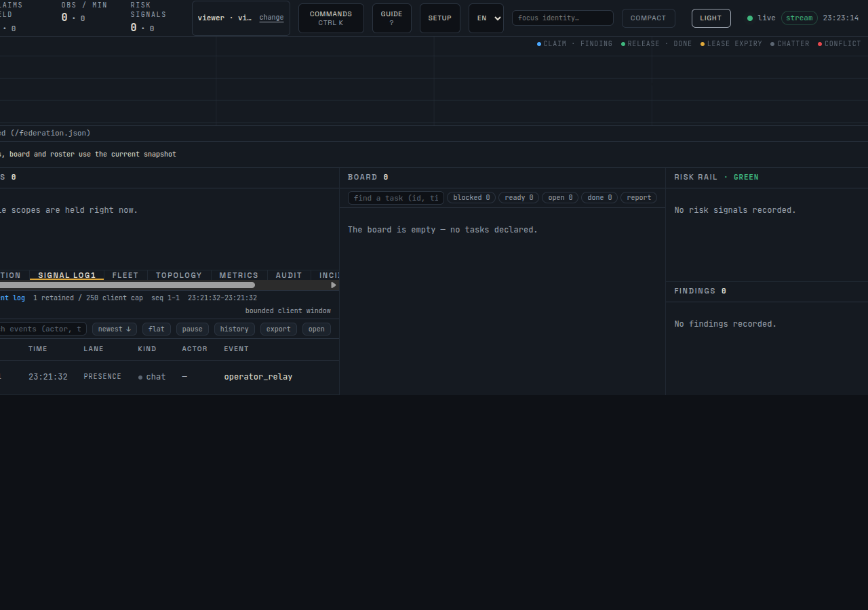Toggle the LIGHT theme button
This screenshot has height=610, width=868.
coord(711,18)
